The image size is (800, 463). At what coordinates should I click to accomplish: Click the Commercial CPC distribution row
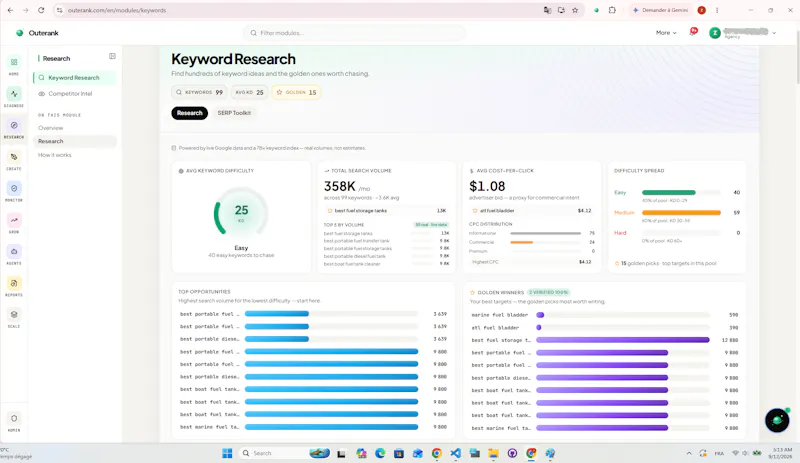tap(531, 242)
